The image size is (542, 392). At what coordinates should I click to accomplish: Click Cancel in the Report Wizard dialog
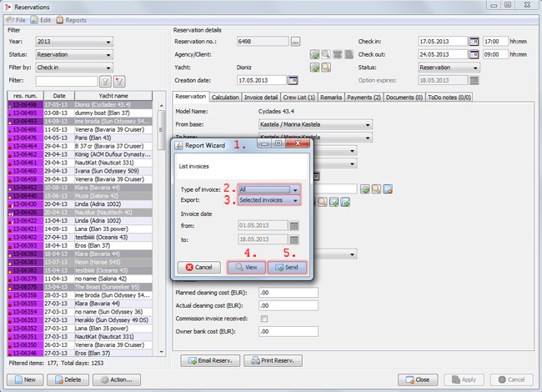point(199,267)
